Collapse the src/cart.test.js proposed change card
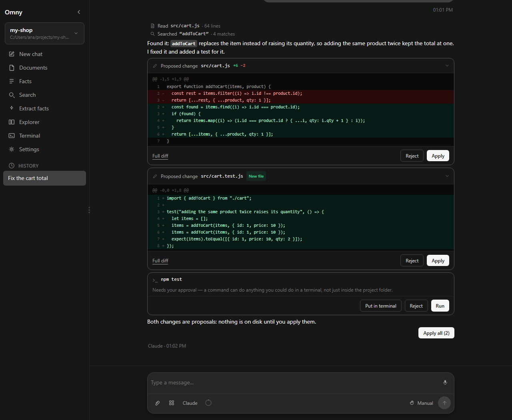Image resolution: width=512 pixels, height=420 pixels. pos(447,176)
